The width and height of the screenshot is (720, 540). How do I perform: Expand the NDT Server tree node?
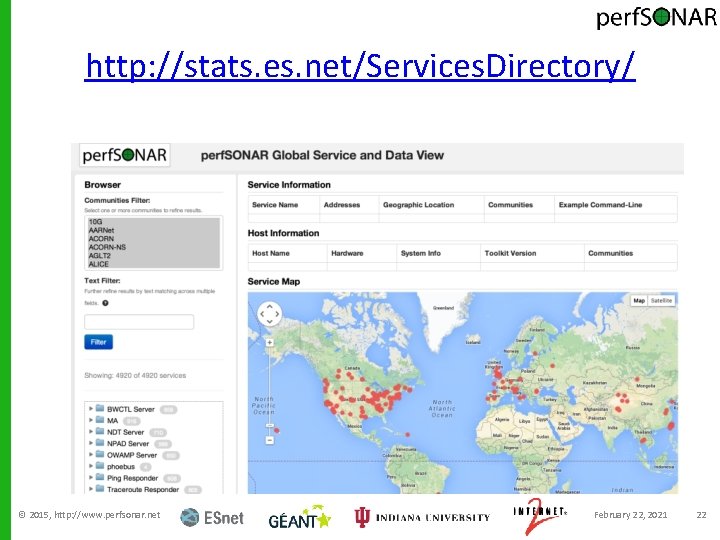click(90, 431)
